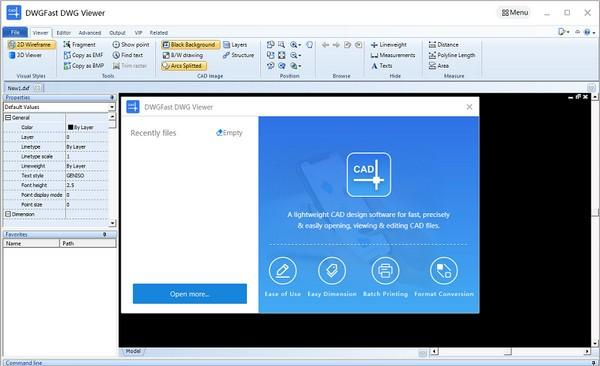Click the CAD logo in welcome dialog
The width and height of the screenshot is (600, 366).
tap(369, 175)
